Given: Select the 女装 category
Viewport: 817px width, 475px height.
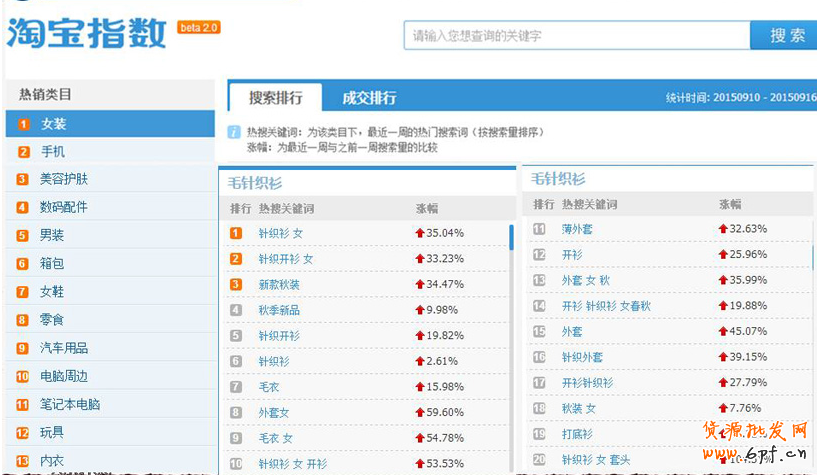Looking at the screenshot, I should click(110, 124).
